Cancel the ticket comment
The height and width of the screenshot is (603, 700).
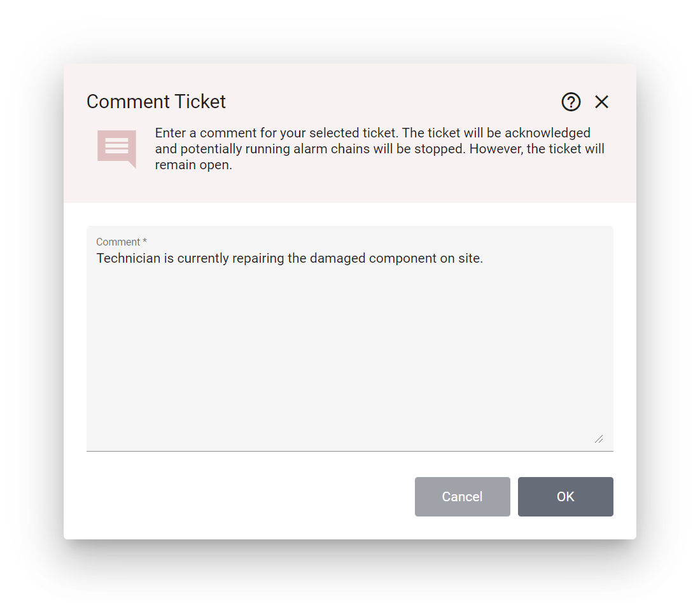[x=462, y=497]
